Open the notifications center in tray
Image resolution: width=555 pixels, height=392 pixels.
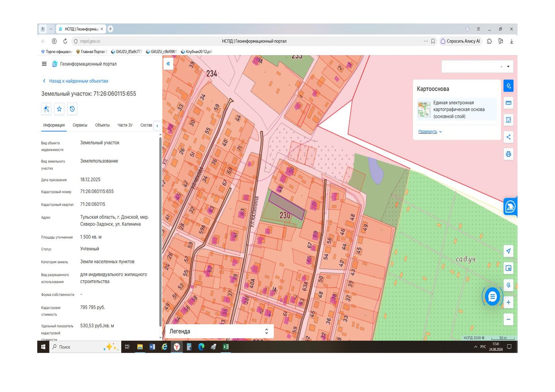509,347
